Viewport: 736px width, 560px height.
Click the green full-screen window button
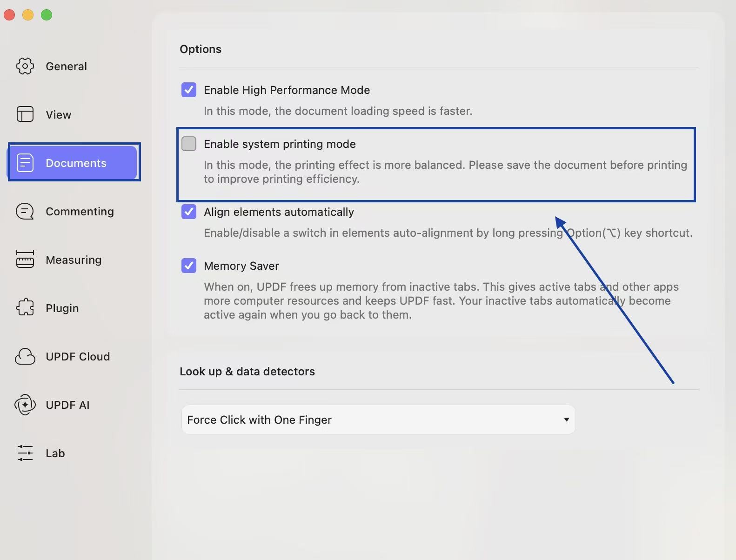click(47, 15)
